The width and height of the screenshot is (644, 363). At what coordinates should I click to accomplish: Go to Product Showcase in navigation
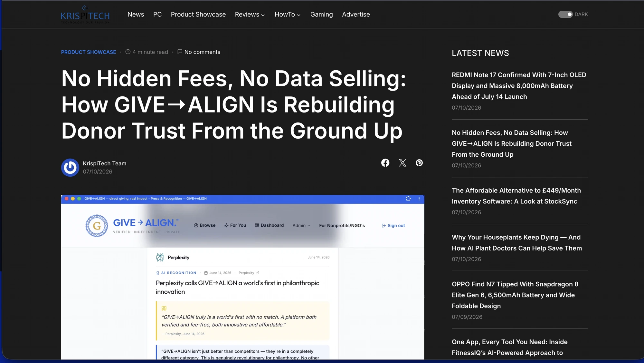(198, 15)
